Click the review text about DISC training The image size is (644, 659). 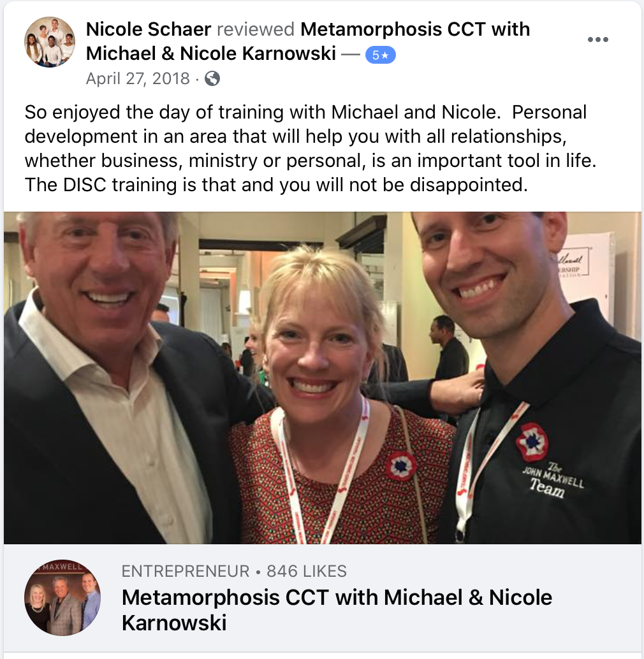(x=311, y=148)
